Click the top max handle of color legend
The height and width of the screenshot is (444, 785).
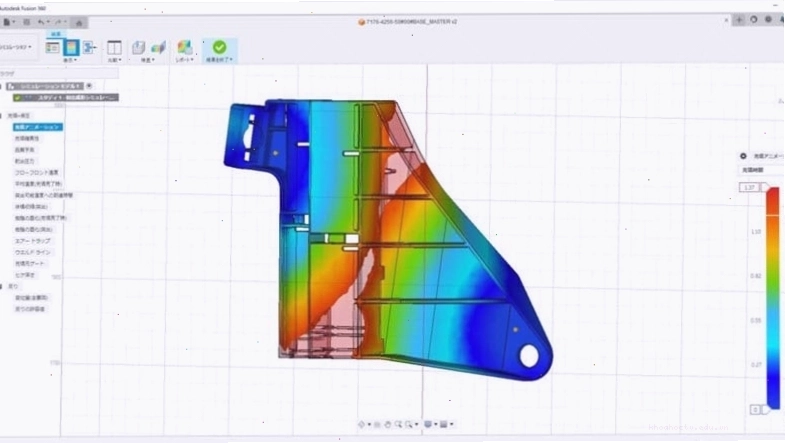point(766,187)
